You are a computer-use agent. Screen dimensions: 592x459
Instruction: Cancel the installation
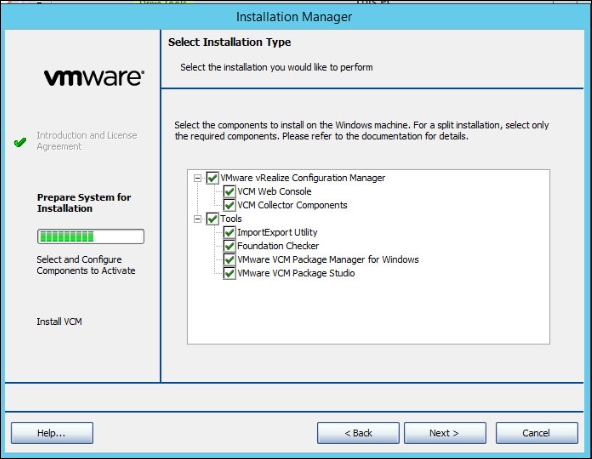point(536,433)
